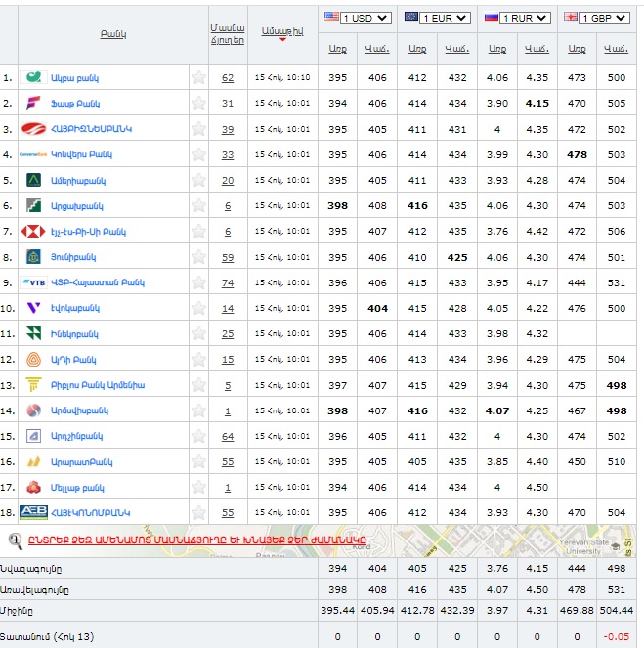Open the 1 GBP currency dropdown

pyautogui.click(x=603, y=18)
